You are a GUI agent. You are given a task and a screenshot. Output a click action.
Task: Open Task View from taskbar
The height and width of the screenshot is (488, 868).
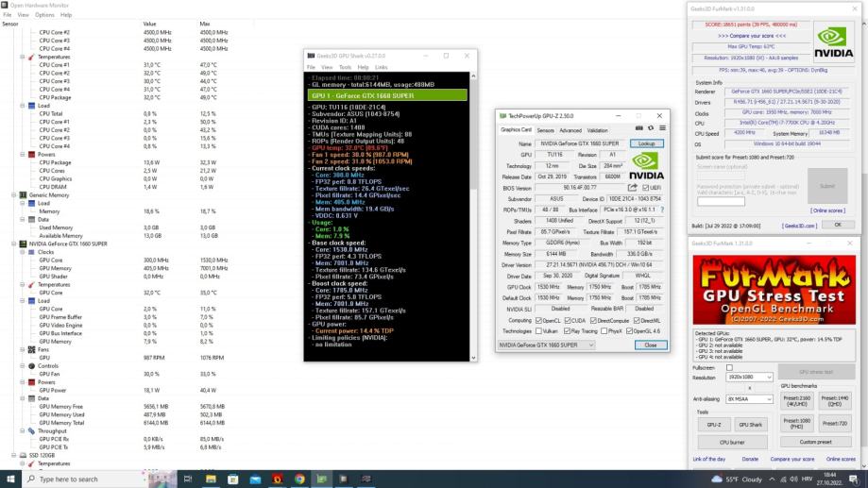[x=188, y=479]
